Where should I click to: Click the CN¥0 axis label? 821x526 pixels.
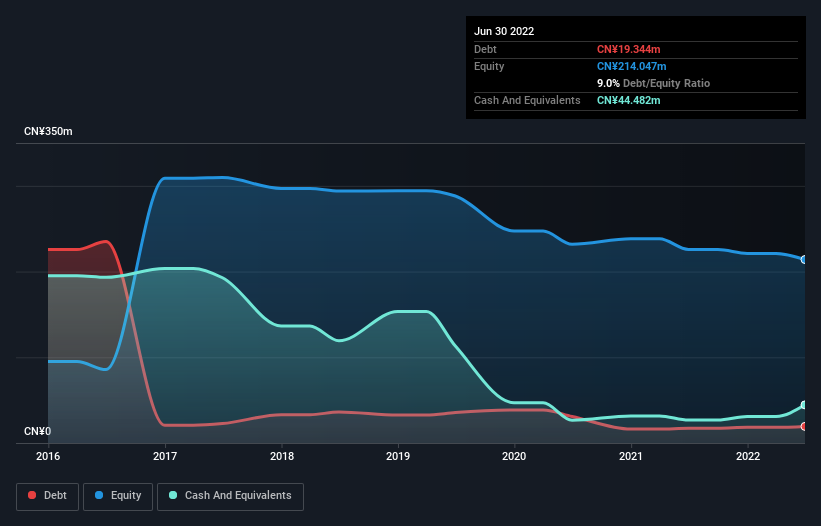tap(38, 431)
